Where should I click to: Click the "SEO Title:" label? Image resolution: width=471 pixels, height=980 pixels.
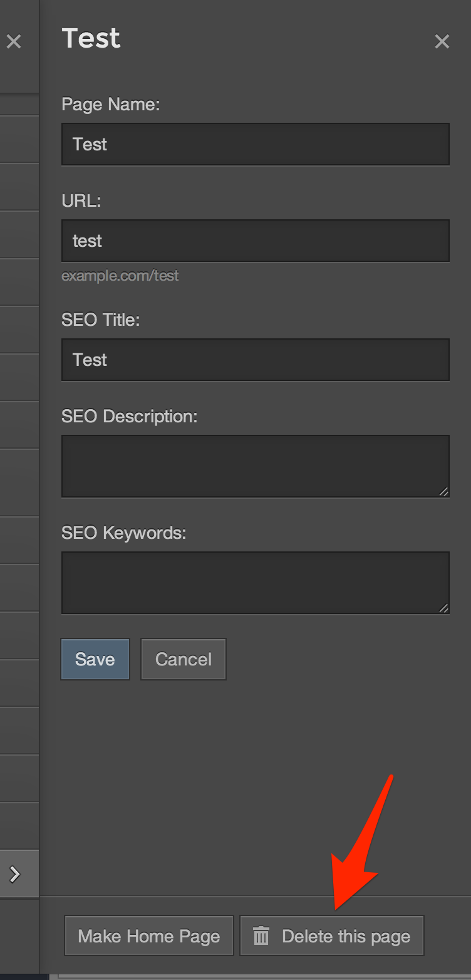coord(101,320)
